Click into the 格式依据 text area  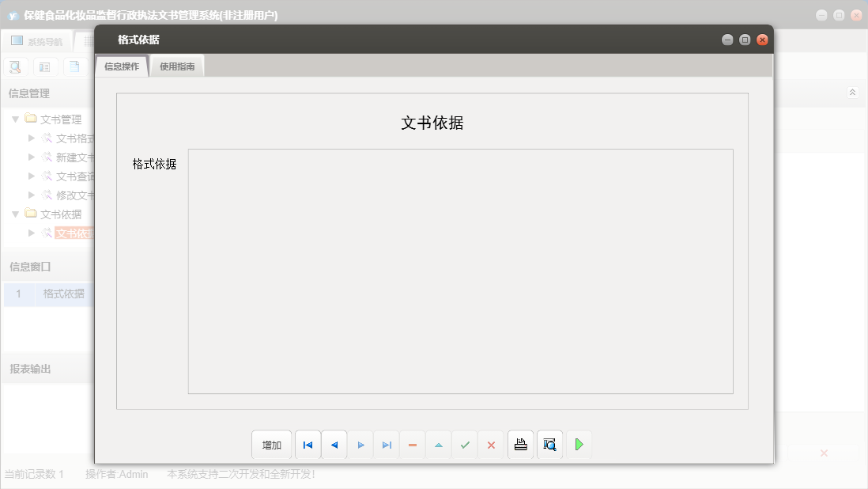[x=460, y=271]
